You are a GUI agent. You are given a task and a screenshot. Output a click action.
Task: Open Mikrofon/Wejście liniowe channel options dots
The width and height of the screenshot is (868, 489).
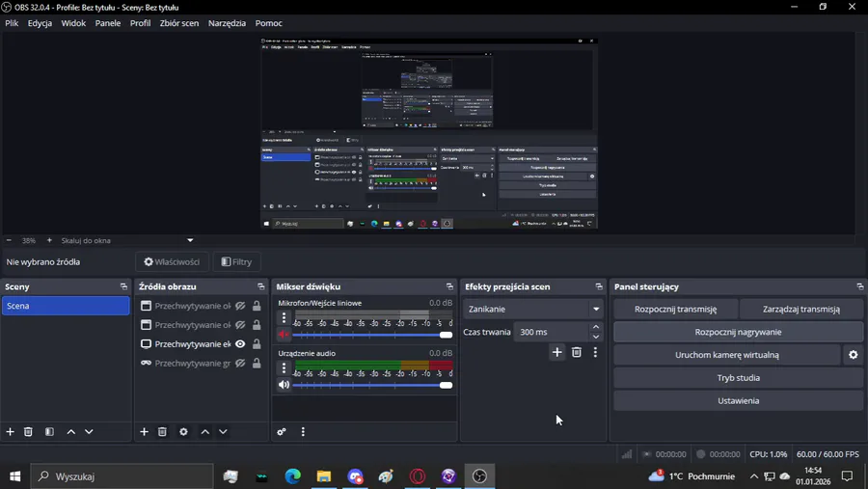coord(284,318)
